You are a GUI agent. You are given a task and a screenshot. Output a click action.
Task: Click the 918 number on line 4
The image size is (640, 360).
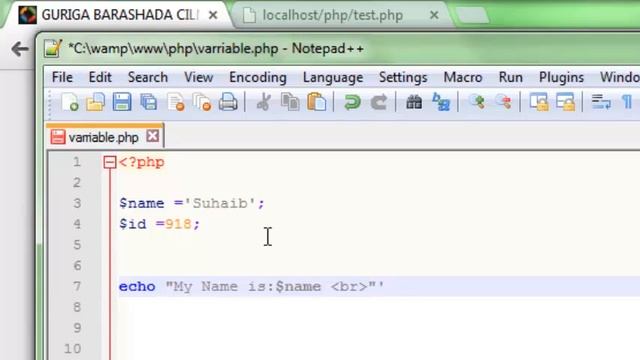coord(178,224)
